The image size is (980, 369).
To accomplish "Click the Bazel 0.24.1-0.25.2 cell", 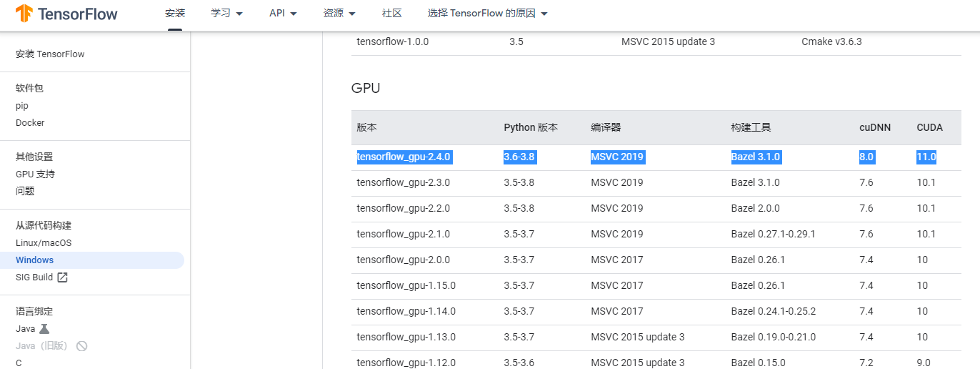I will click(774, 311).
